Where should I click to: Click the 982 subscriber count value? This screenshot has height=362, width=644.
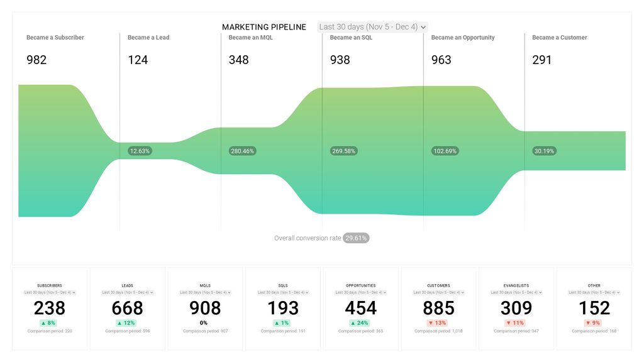tap(36, 60)
